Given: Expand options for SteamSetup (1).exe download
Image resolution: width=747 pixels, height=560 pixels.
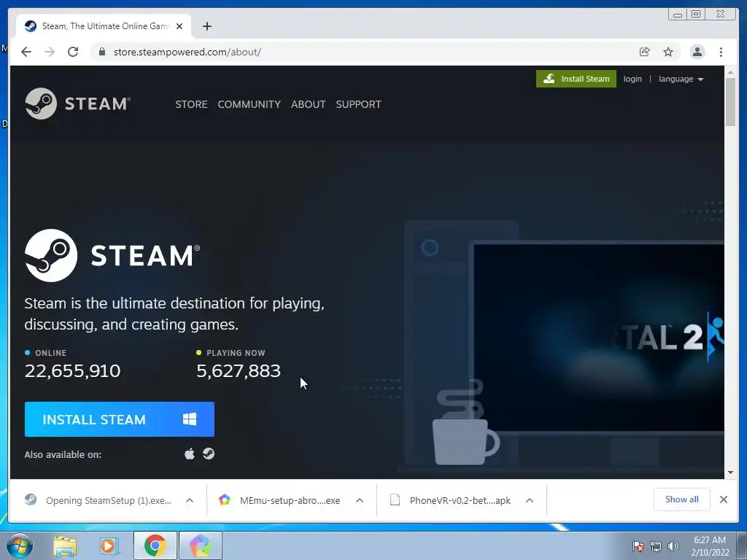Looking at the screenshot, I should [x=190, y=500].
